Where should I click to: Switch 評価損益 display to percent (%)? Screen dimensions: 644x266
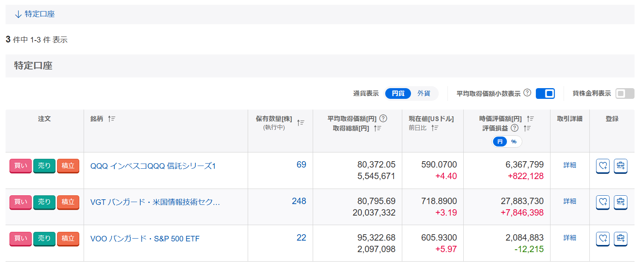514,142
